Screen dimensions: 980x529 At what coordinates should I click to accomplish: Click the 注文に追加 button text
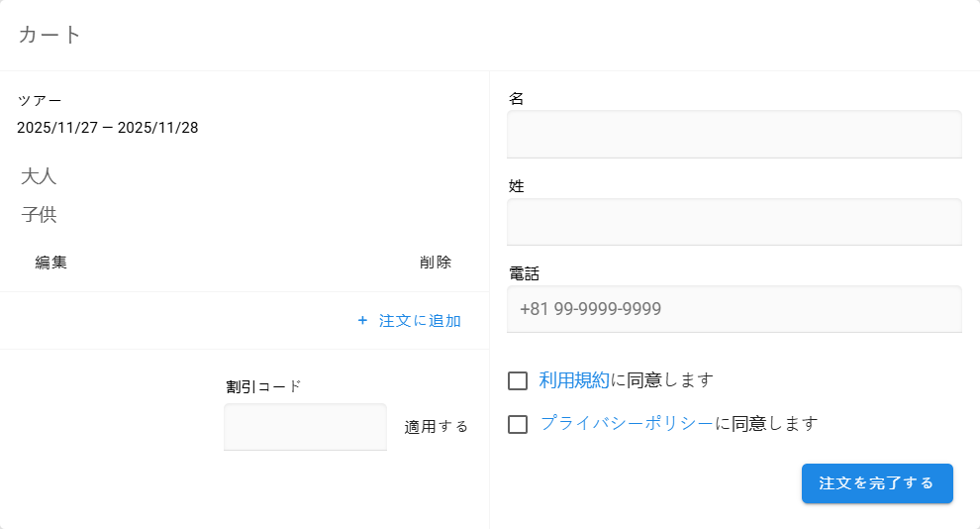[420, 321]
